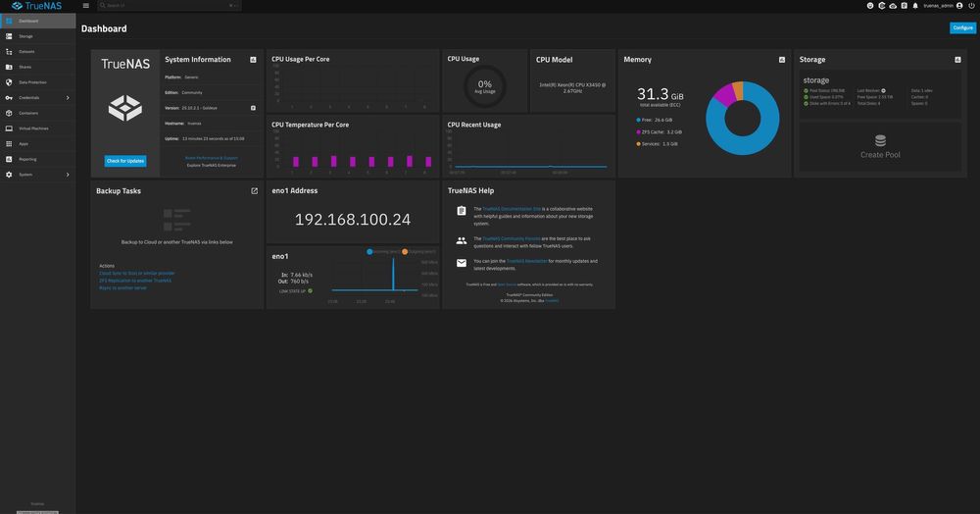Go to Datasets in the sidebar
The height and width of the screenshot is (514, 980).
pyautogui.click(x=37, y=51)
